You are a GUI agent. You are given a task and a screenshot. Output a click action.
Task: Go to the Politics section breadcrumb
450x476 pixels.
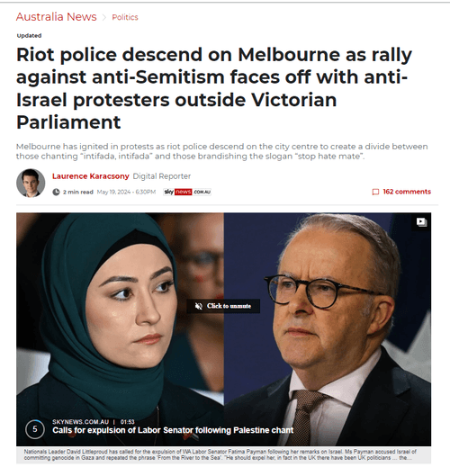click(125, 17)
